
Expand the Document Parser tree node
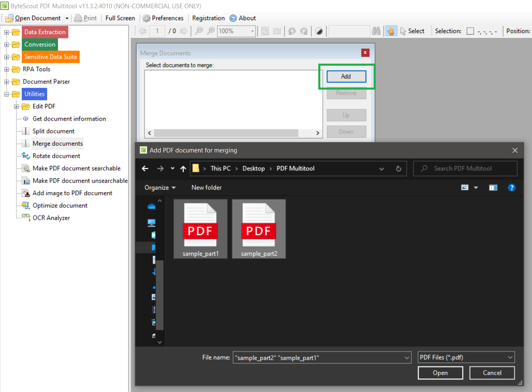[7, 82]
